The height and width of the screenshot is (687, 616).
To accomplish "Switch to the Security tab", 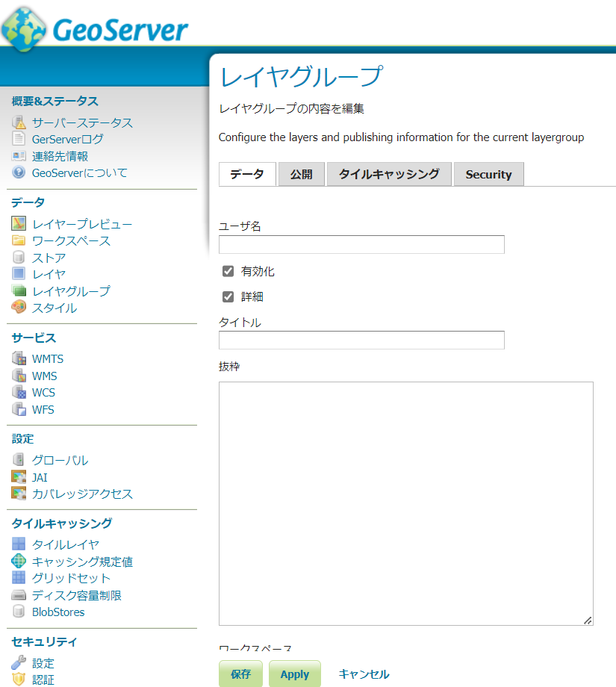I will point(488,175).
